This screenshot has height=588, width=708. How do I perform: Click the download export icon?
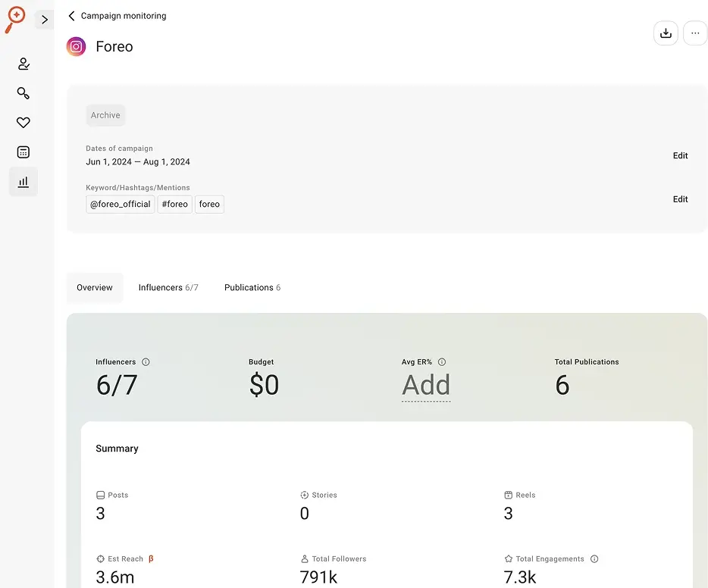coord(666,33)
